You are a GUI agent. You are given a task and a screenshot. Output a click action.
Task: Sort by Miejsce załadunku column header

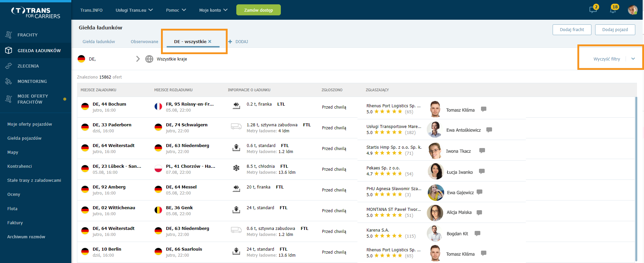click(98, 90)
